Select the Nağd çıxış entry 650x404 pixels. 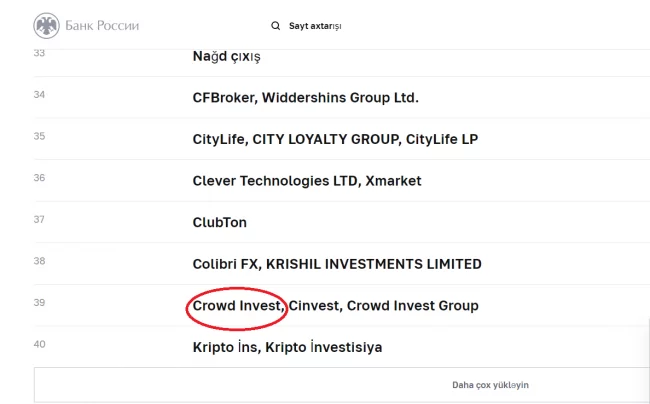click(x=226, y=56)
